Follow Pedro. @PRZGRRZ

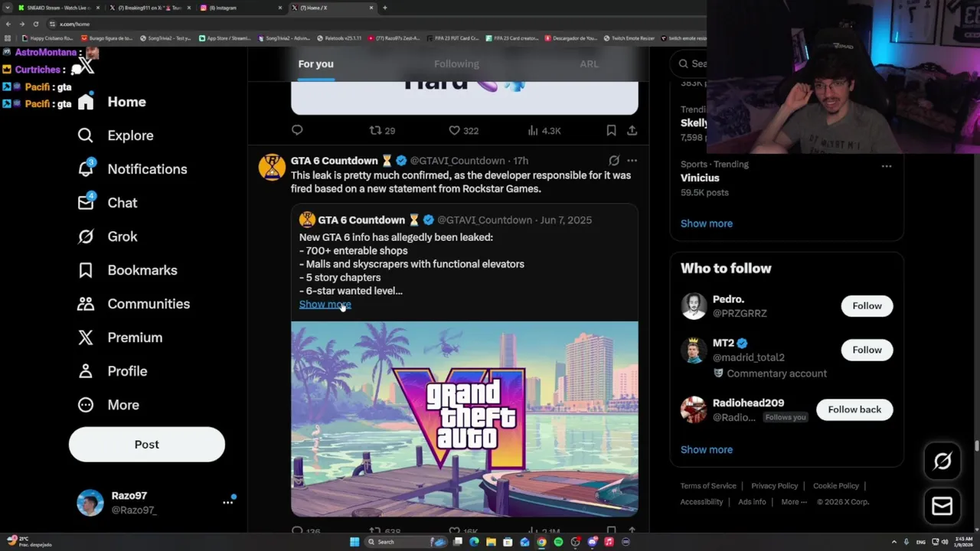pyautogui.click(x=867, y=305)
